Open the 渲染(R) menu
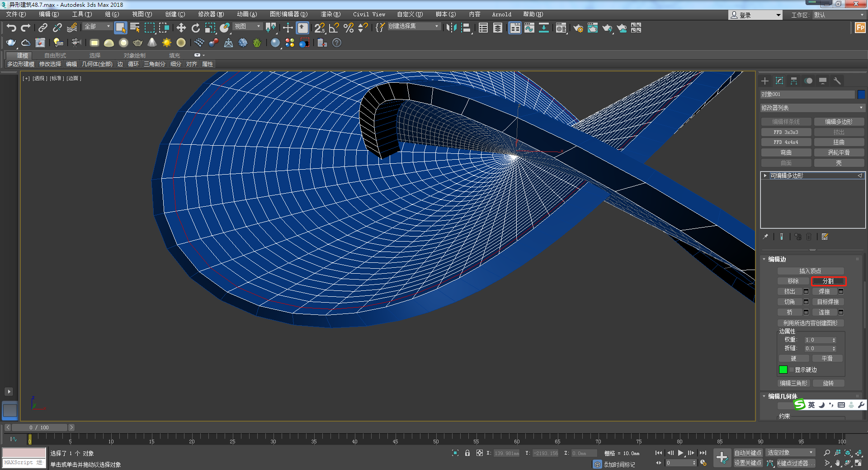 pyautogui.click(x=330, y=14)
